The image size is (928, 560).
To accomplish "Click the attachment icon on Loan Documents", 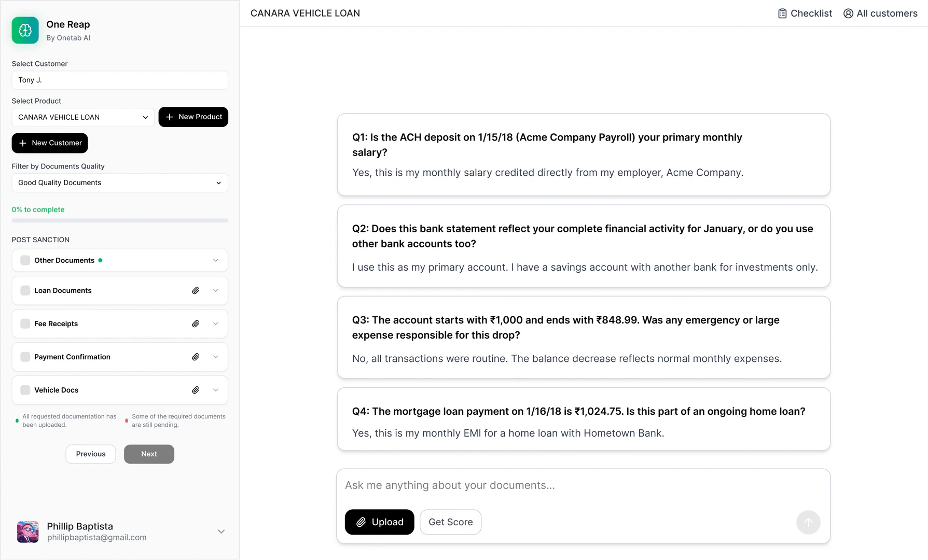I will click(x=196, y=290).
